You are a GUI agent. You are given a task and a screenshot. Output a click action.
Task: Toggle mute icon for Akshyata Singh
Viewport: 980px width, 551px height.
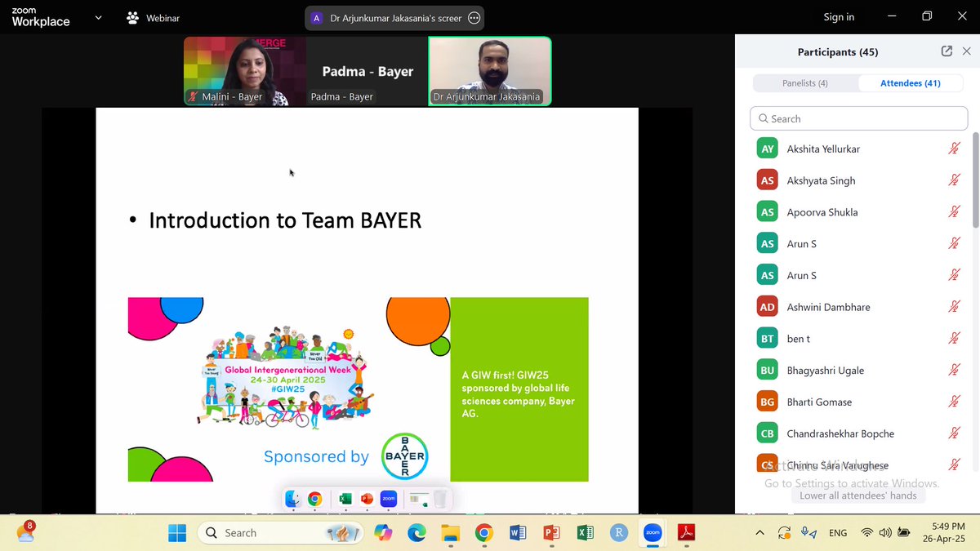(x=953, y=180)
